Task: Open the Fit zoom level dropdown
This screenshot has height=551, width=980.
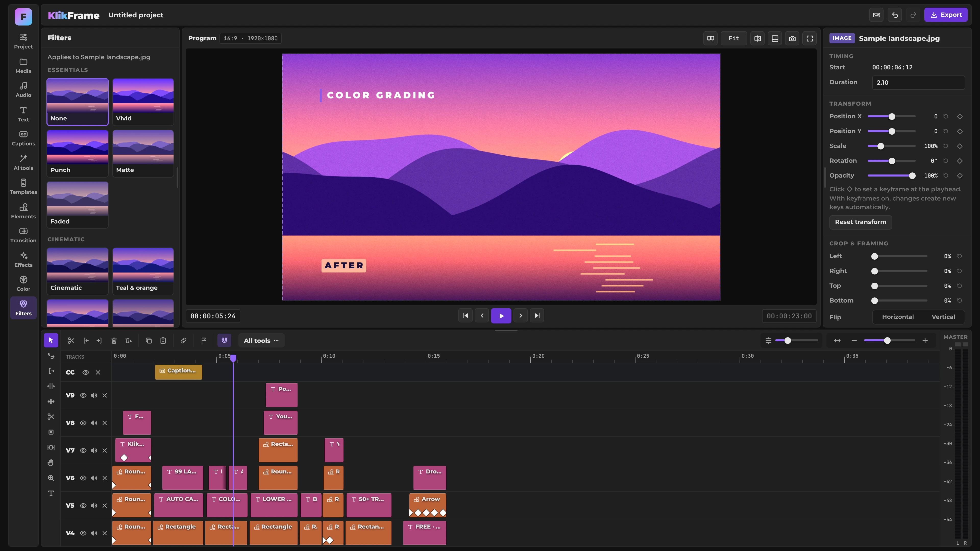Action: [733, 39]
